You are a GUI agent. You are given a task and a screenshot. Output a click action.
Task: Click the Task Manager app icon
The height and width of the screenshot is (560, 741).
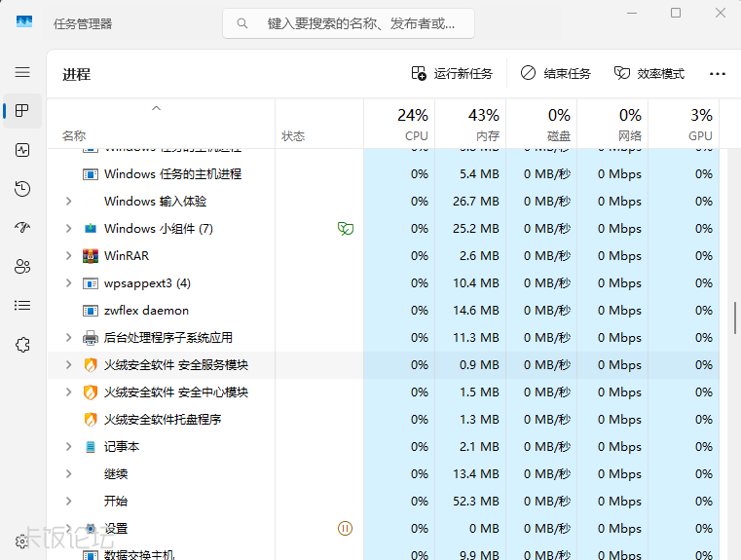(24, 21)
